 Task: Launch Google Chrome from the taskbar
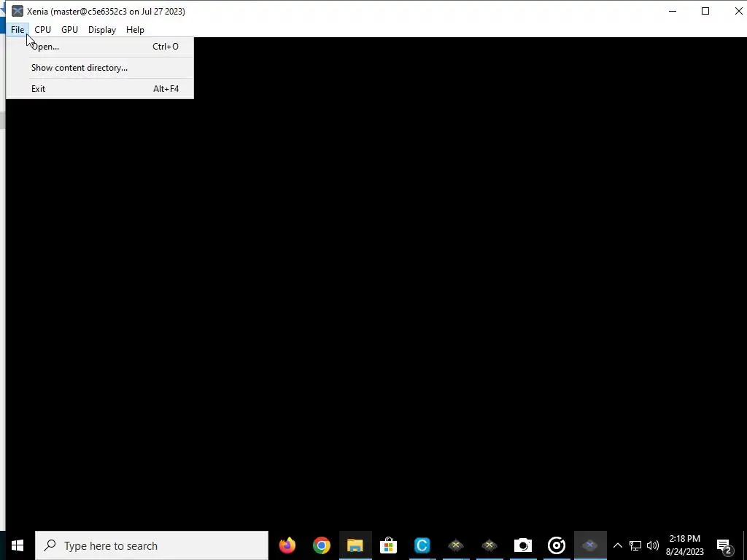pyautogui.click(x=322, y=545)
